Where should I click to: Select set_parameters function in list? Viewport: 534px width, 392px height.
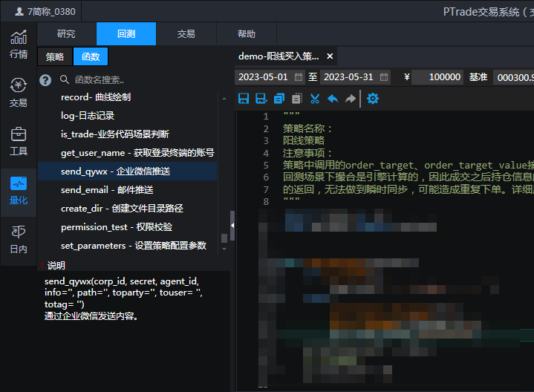134,245
